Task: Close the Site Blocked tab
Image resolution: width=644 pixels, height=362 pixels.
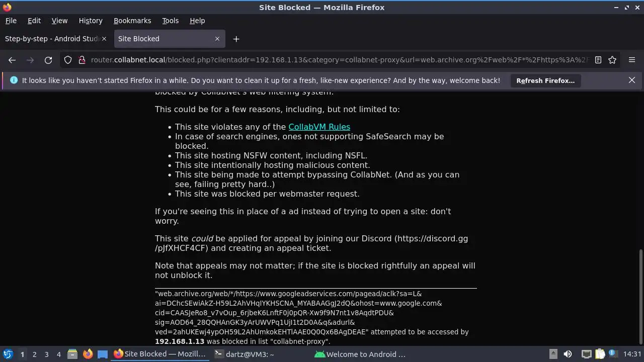Action: (x=217, y=39)
